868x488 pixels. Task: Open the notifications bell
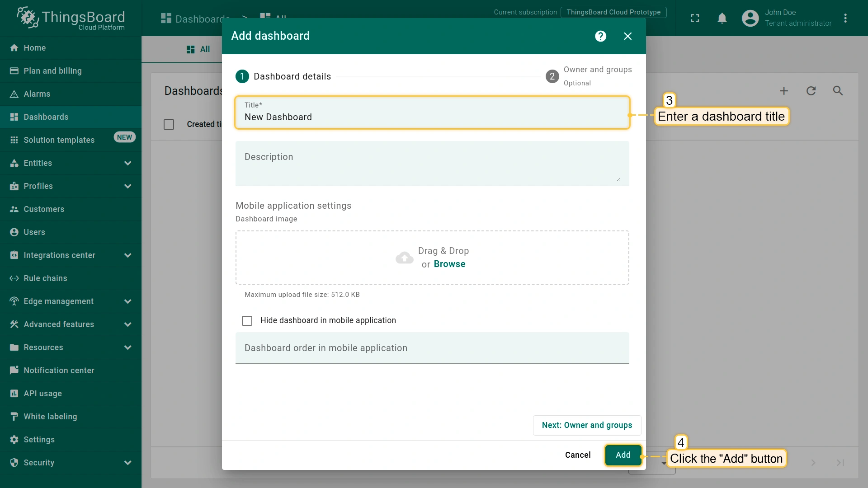pyautogui.click(x=722, y=18)
